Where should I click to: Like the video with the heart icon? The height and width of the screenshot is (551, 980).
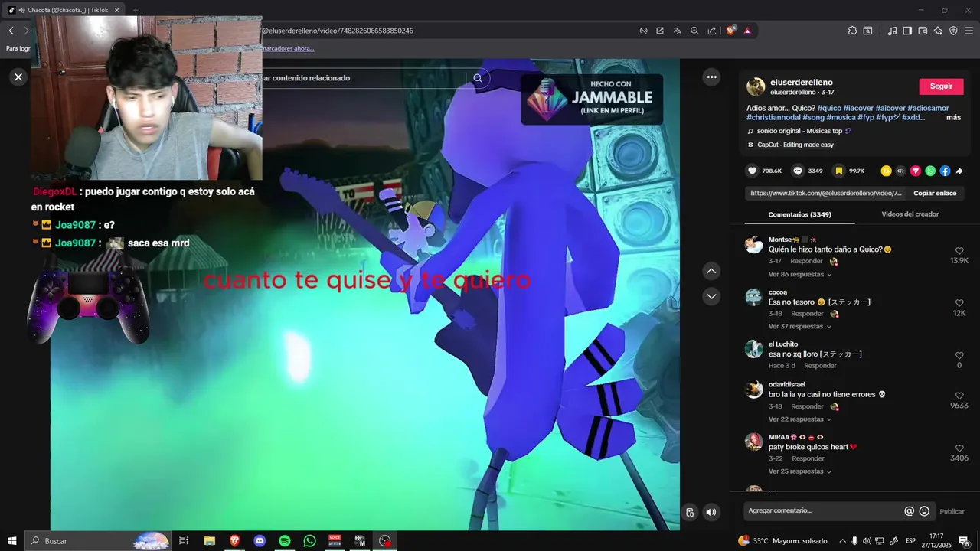753,171
